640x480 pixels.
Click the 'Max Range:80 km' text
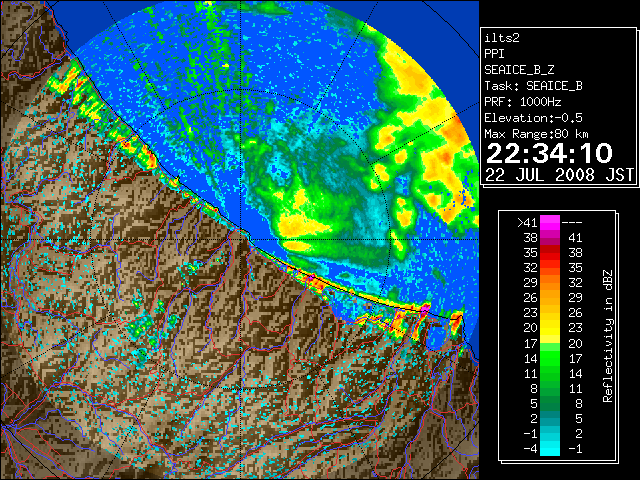[x=536, y=134]
